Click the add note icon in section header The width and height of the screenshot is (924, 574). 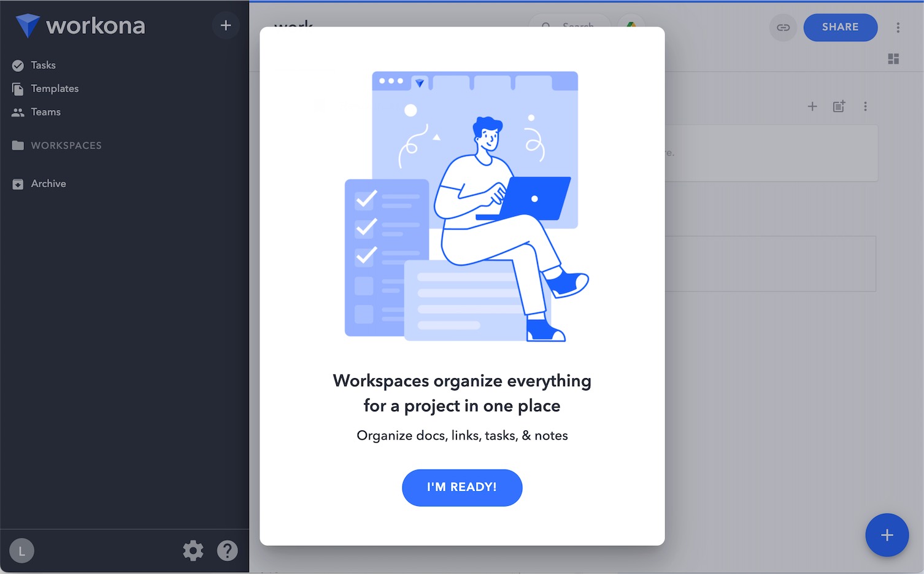(x=839, y=107)
